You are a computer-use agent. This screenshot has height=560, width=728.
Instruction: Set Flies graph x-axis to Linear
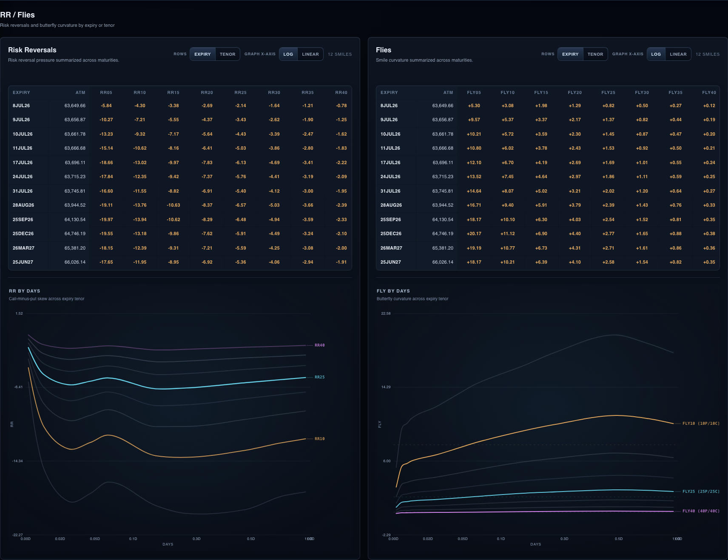tap(678, 54)
